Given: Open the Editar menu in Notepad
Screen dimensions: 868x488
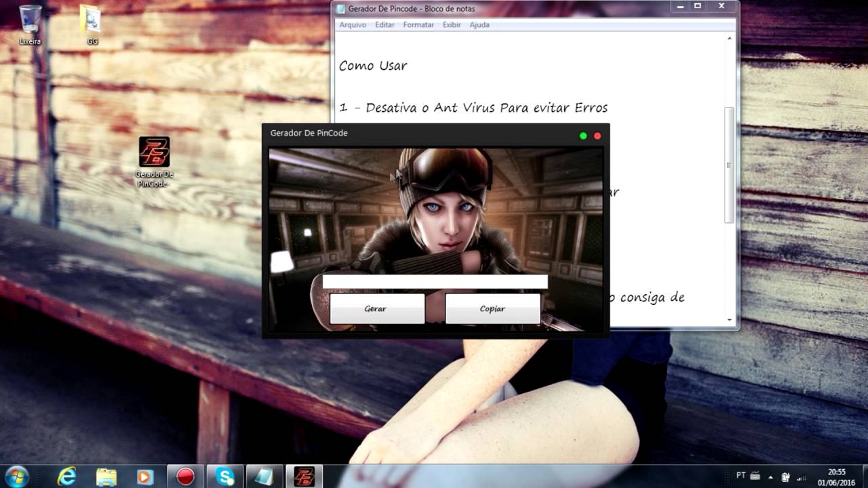Looking at the screenshot, I should [384, 24].
